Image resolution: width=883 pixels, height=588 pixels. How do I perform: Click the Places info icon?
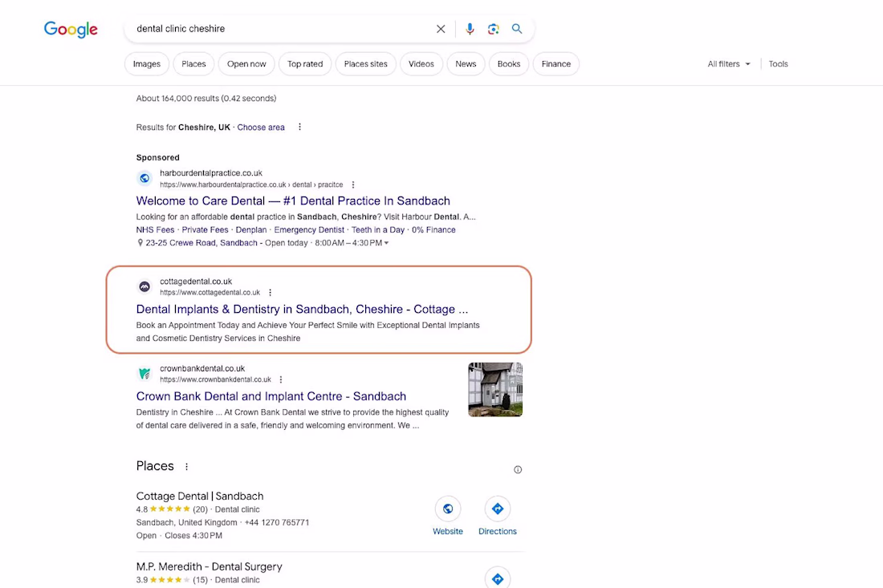tap(518, 469)
